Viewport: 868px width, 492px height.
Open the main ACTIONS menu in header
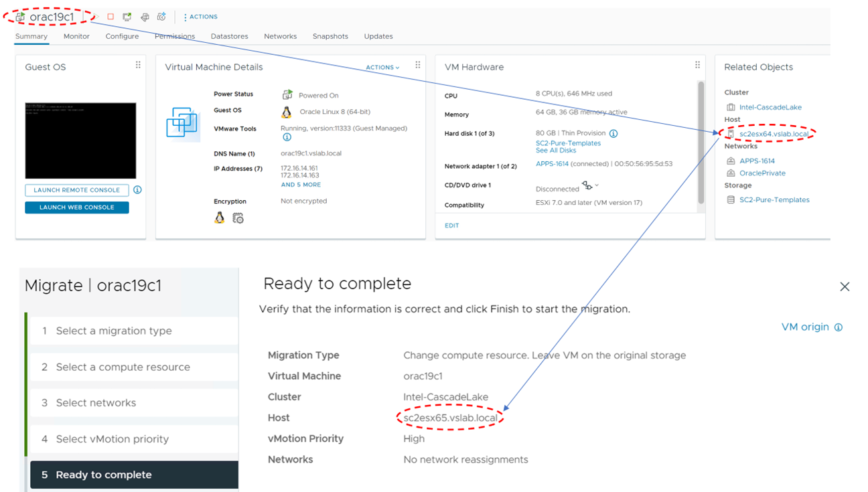[200, 17]
